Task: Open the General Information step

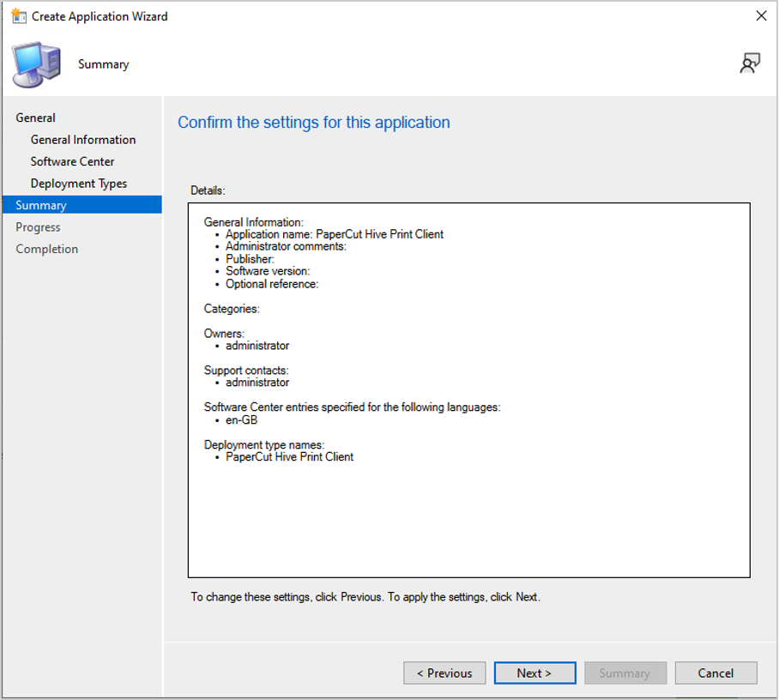Action: point(83,140)
